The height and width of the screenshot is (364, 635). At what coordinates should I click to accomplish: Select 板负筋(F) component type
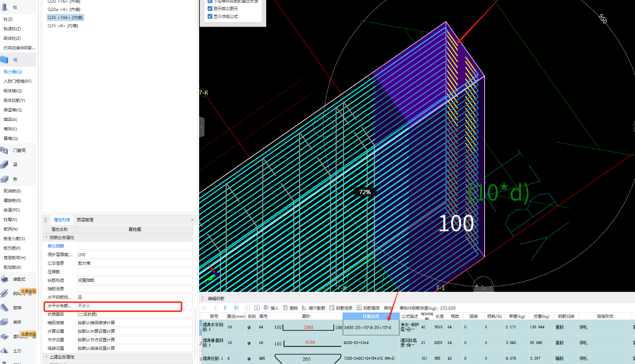tap(12, 248)
